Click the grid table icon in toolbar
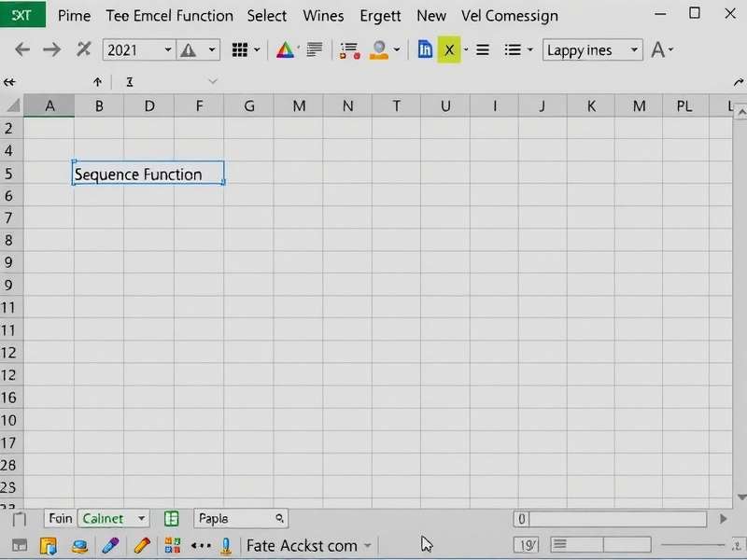This screenshot has width=747, height=560. (x=240, y=50)
